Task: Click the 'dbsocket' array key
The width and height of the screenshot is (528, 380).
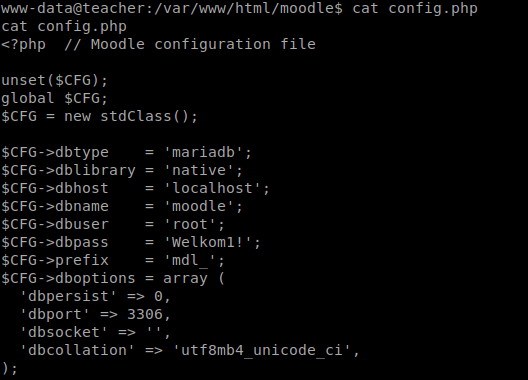Action: click(64, 332)
